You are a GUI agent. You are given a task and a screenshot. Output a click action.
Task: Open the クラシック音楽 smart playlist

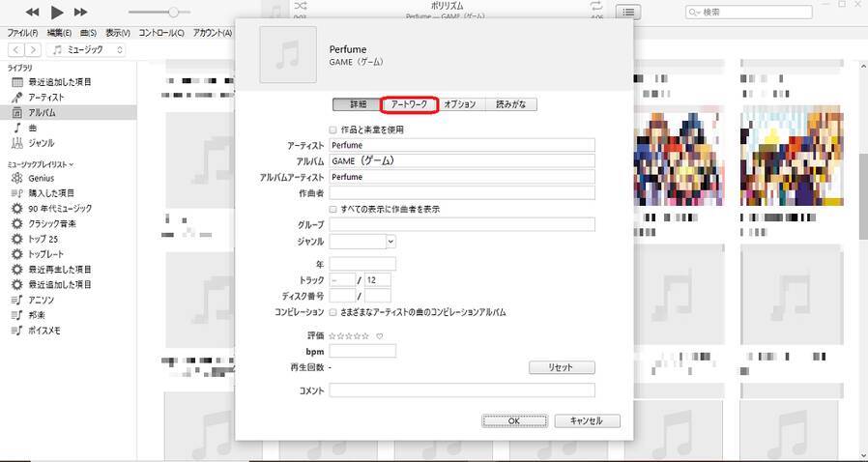pyautogui.click(x=52, y=224)
